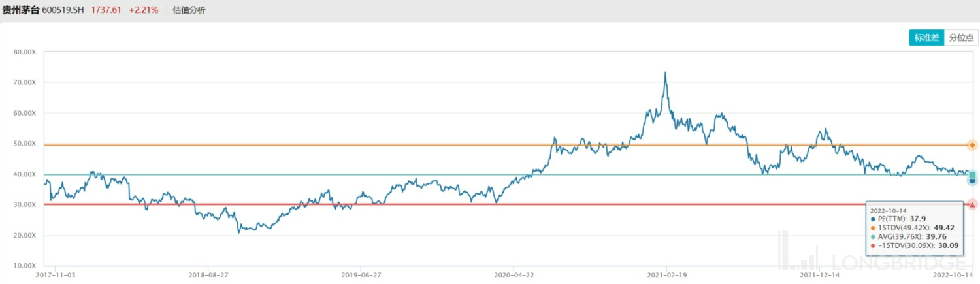This screenshot has height=284, width=980.
Task: Click the stock price 1737.61
Action: pos(108,10)
